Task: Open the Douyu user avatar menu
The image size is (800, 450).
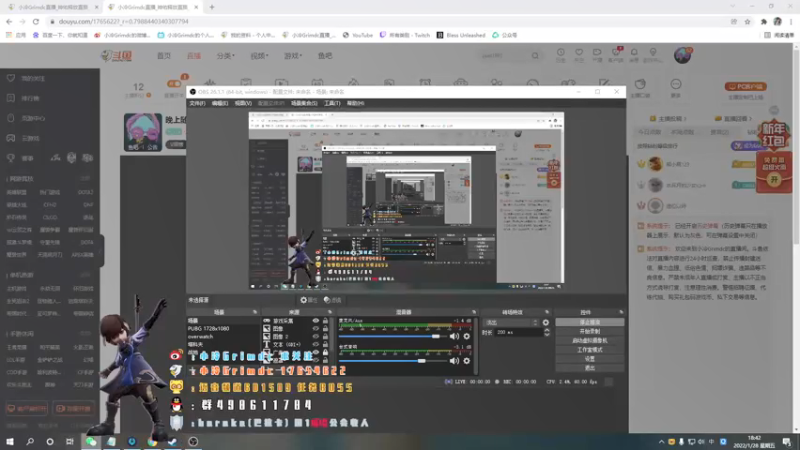Action: point(682,55)
